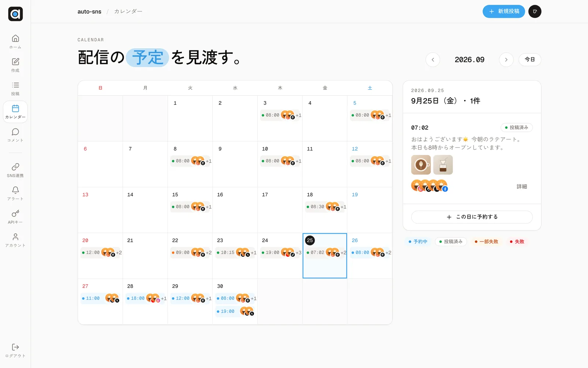Open the 08:00 scheduled post on the 30th
The image size is (588, 368).
click(236, 298)
